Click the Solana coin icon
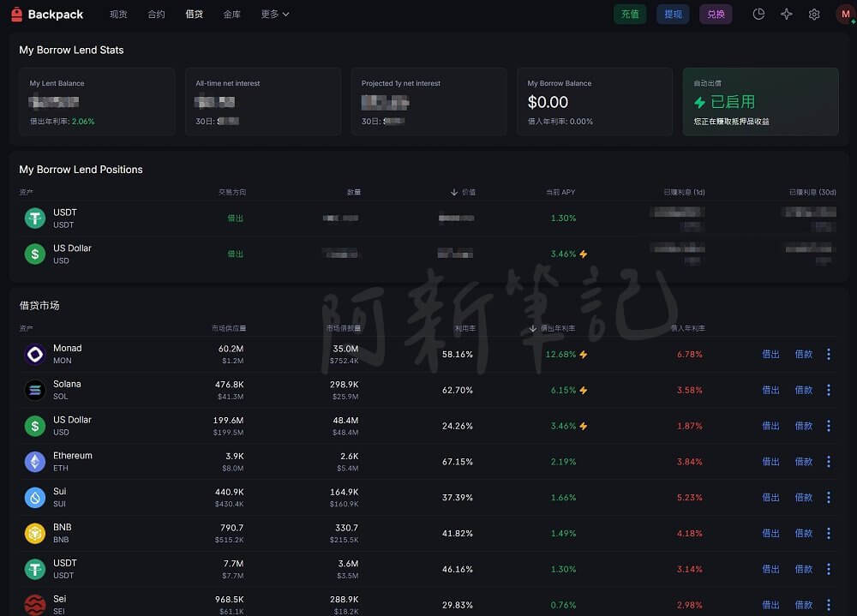The width and height of the screenshot is (857, 616). click(35, 391)
